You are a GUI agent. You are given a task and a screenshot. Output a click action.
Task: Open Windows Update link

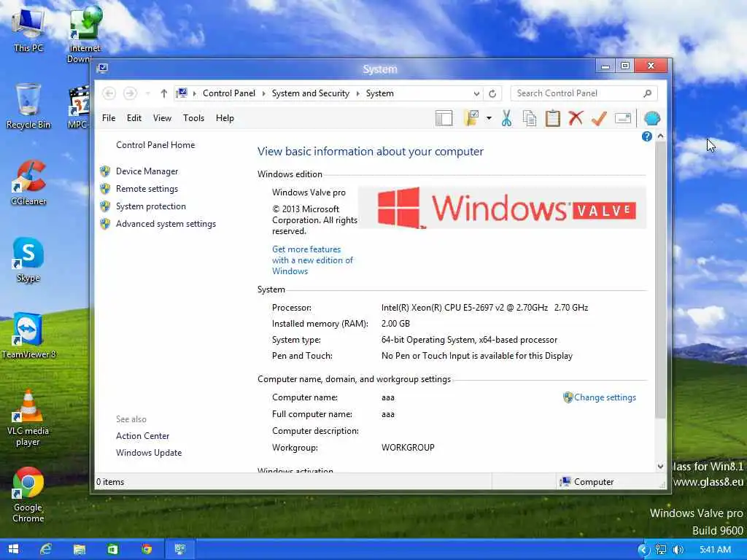(x=149, y=453)
